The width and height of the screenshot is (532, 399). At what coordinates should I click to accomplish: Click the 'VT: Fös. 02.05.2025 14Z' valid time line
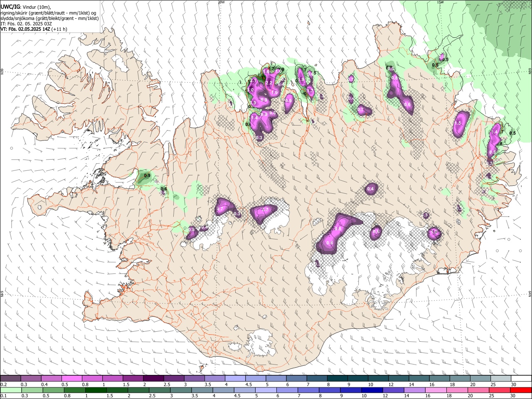coord(25,29)
